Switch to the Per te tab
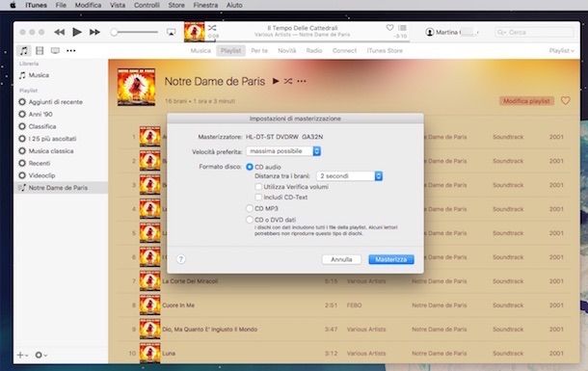Image resolution: width=588 pixels, height=371 pixels. 259,50
